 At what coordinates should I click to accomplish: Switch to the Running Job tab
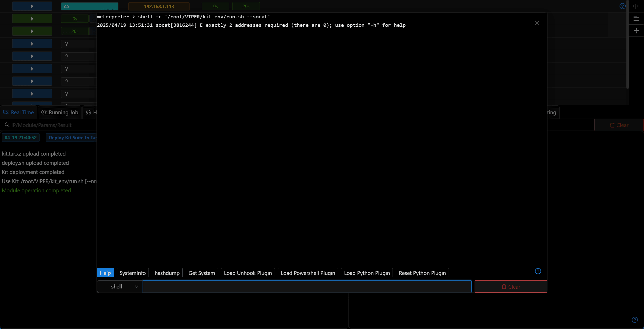point(60,112)
